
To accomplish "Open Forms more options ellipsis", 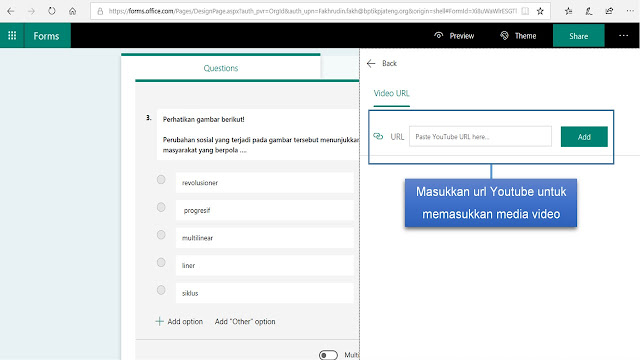I will [623, 36].
